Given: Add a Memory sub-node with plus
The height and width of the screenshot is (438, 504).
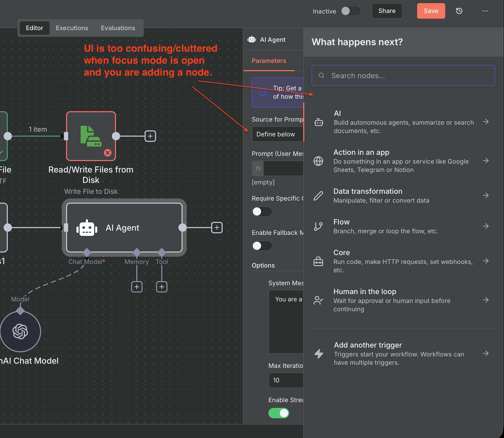Looking at the screenshot, I should point(137,287).
